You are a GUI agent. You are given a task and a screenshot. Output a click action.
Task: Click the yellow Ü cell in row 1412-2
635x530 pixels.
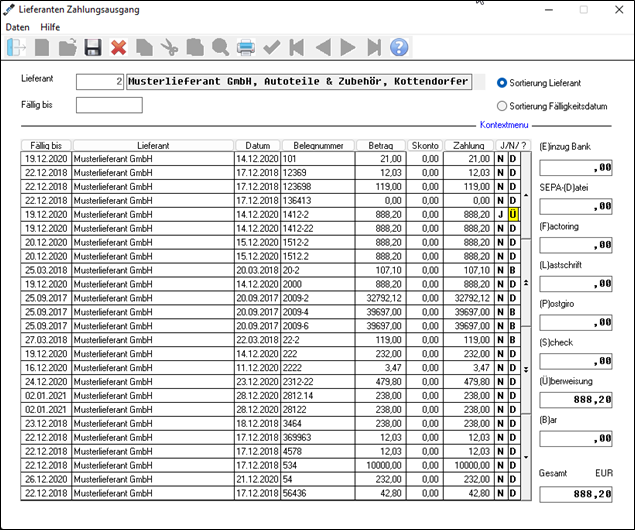pyautogui.click(x=513, y=215)
